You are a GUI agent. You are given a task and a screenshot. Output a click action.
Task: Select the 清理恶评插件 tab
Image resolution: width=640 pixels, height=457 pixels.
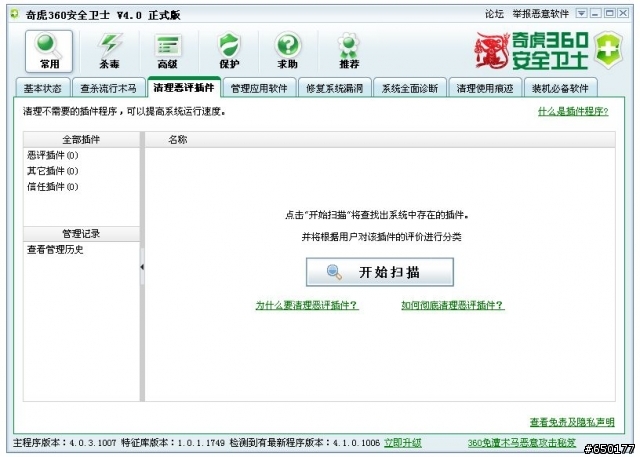click(x=184, y=87)
